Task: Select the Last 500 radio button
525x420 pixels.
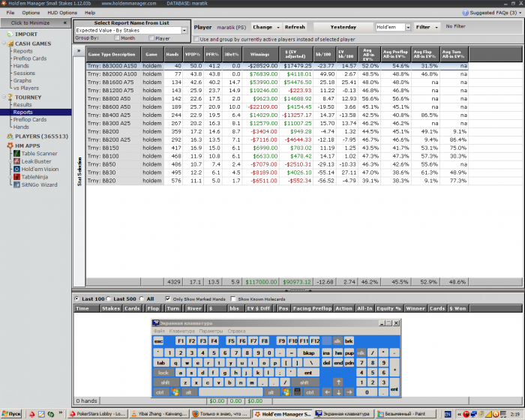Action: coord(109,298)
